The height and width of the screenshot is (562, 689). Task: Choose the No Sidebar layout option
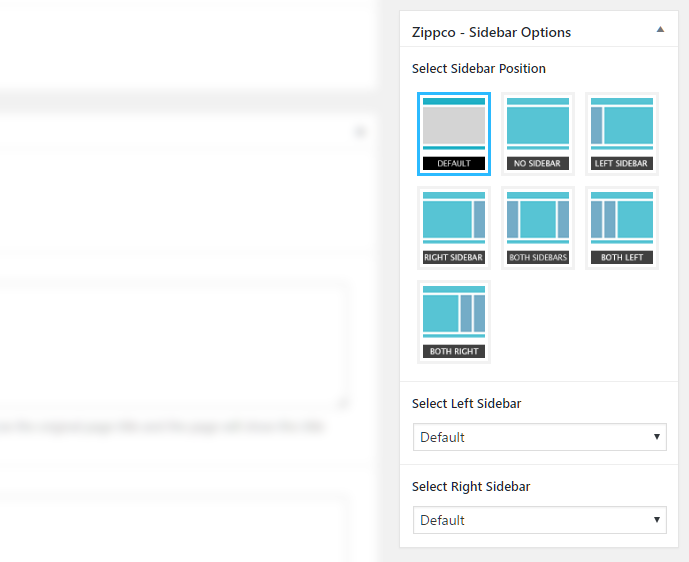538,134
